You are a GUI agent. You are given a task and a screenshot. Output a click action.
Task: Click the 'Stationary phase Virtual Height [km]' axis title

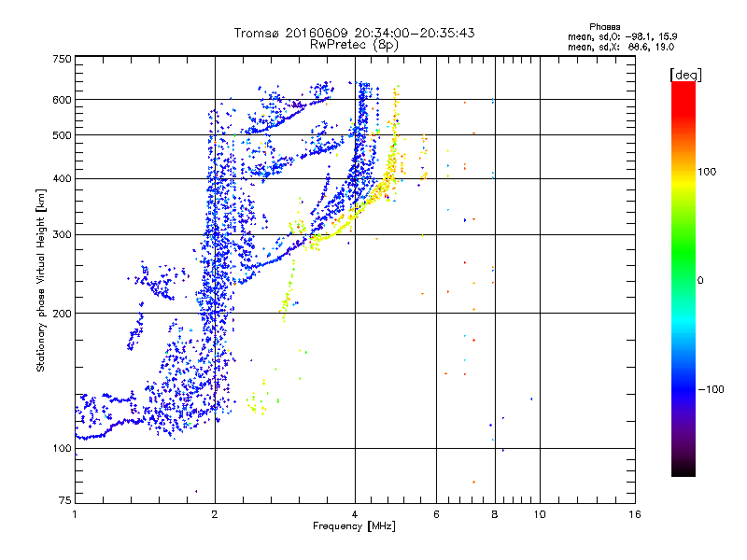(x=40, y=281)
